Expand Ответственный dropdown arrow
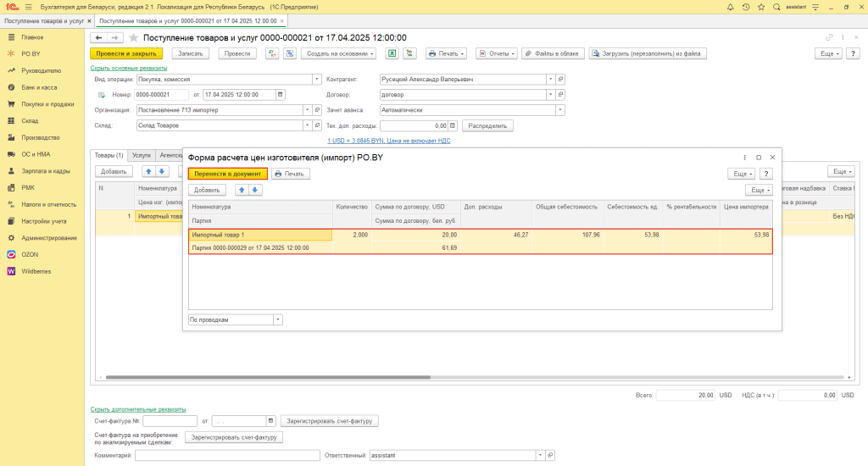The width and height of the screenshot is (868, 466). click(540, 456)
